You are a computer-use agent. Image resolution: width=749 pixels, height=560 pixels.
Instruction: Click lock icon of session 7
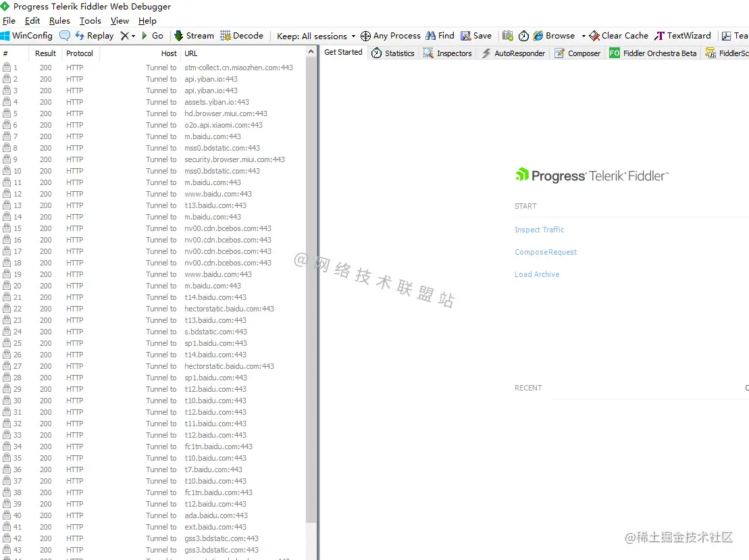click(7, 136)
